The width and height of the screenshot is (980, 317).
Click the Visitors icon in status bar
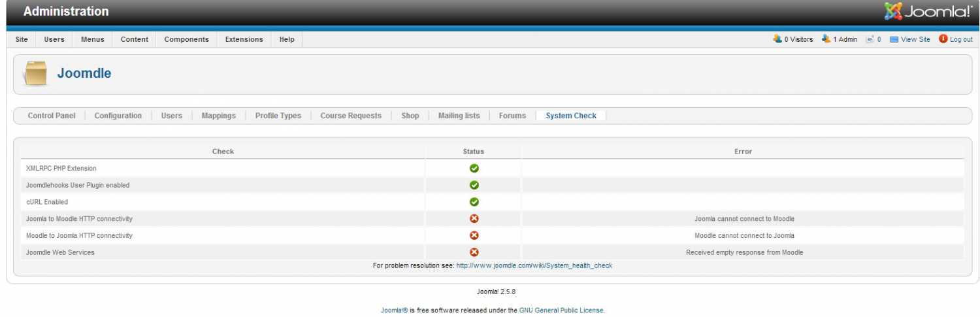[x=777, y=39]
